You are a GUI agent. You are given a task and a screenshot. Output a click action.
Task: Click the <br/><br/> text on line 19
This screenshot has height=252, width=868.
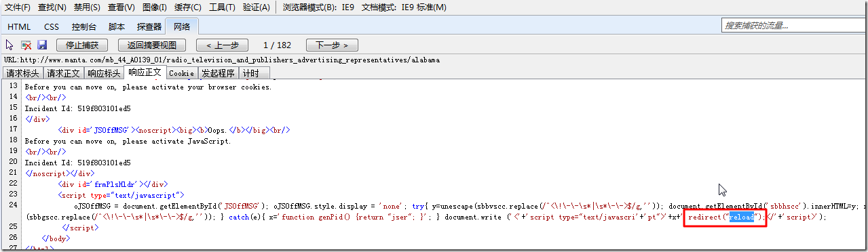click(45, 152)
